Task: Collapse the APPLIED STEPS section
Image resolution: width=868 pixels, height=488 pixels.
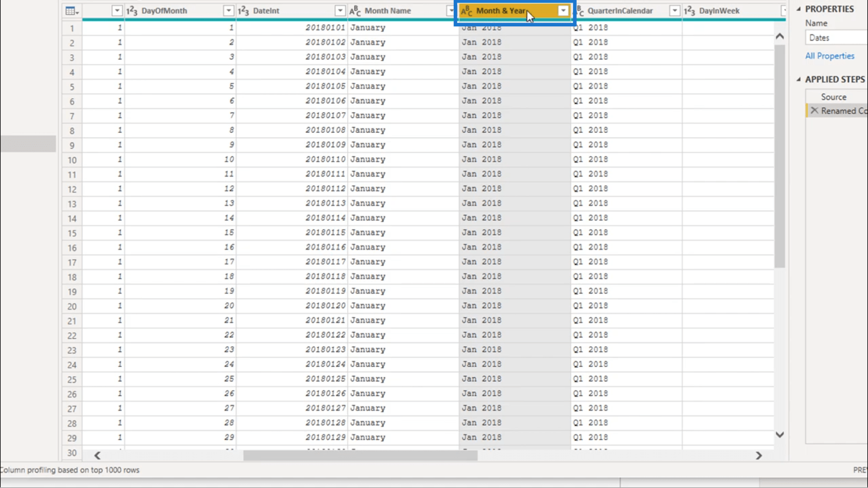Action: [799, 80]
